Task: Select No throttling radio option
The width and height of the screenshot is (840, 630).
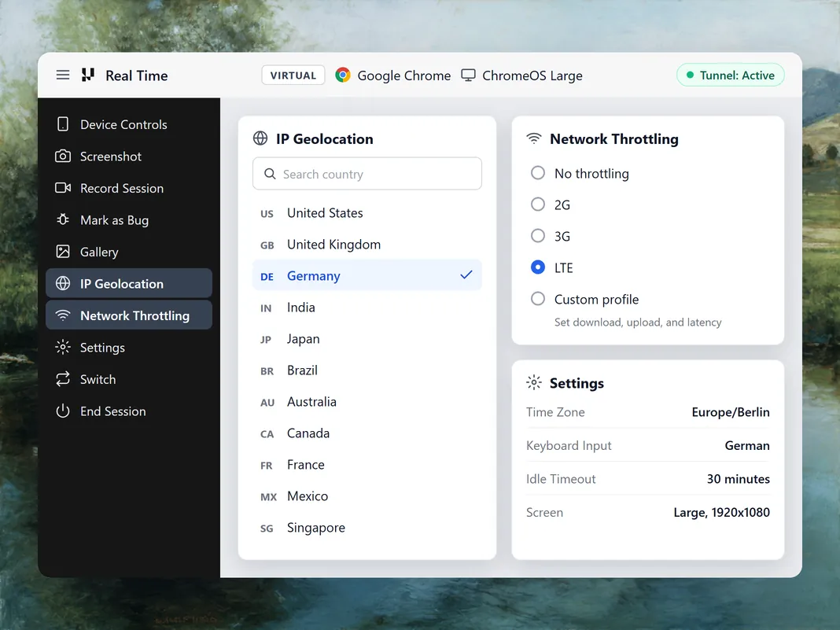Action: pyautogui.click(x=537, y=173)
